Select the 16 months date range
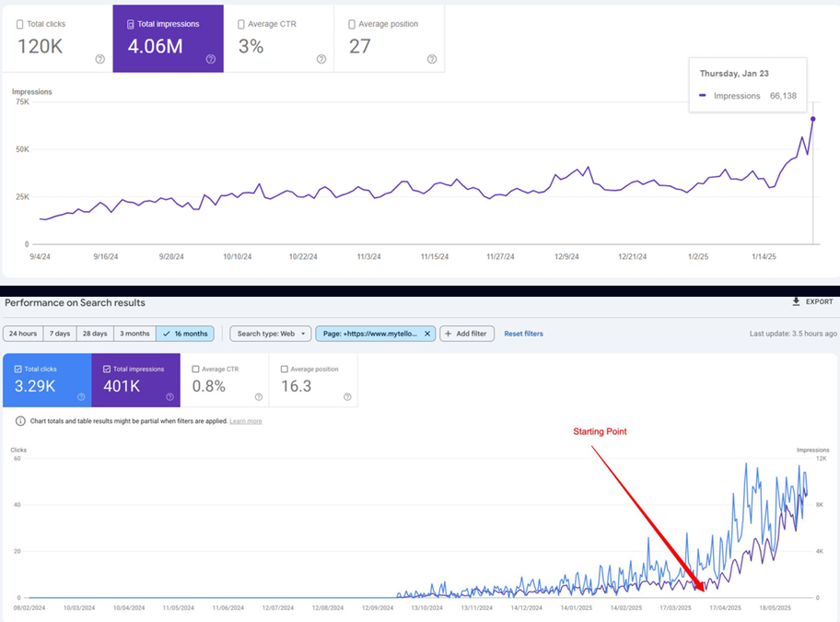The image size is (840, 622). [185, 334]
